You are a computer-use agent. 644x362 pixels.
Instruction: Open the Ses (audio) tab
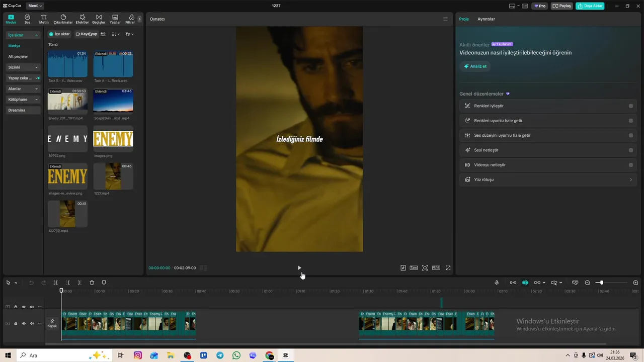(x=27, y=19)
